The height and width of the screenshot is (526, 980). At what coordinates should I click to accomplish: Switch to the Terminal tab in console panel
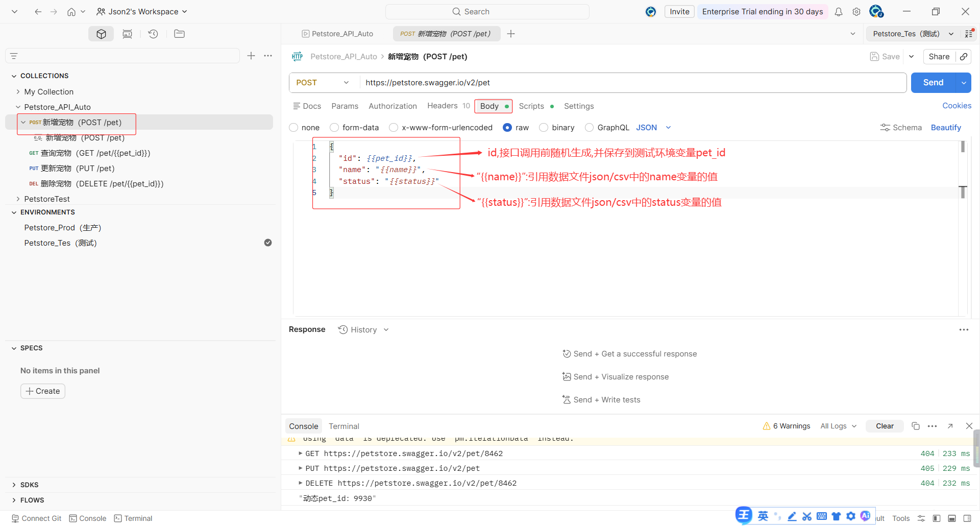coord(344,426)
